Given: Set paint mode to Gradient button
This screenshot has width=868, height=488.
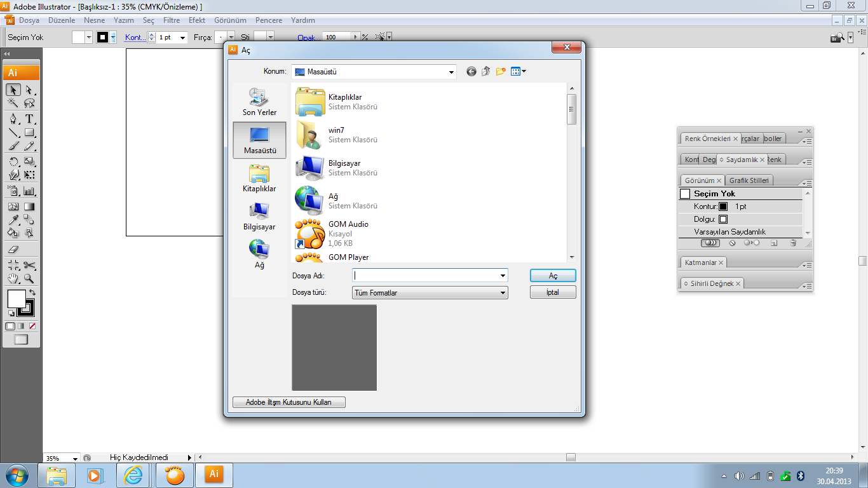Looking at the screenshot, I should coord(21,326).
